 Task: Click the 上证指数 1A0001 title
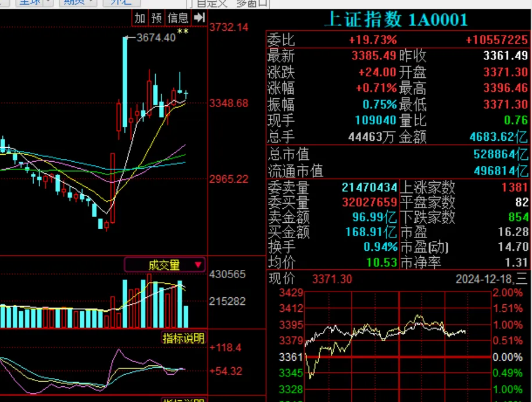coord(395,20)
